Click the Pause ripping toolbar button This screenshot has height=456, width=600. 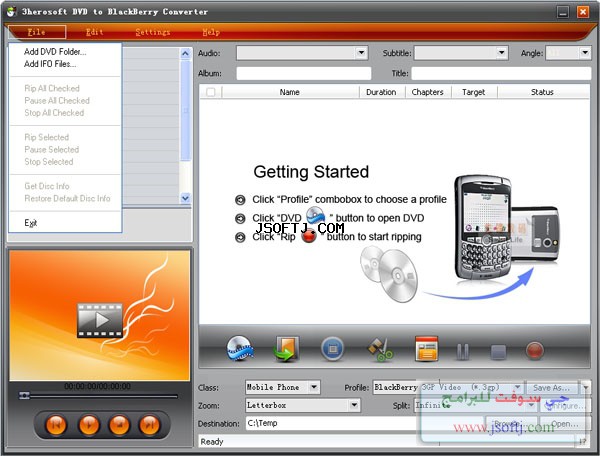[x=463, y=351]
